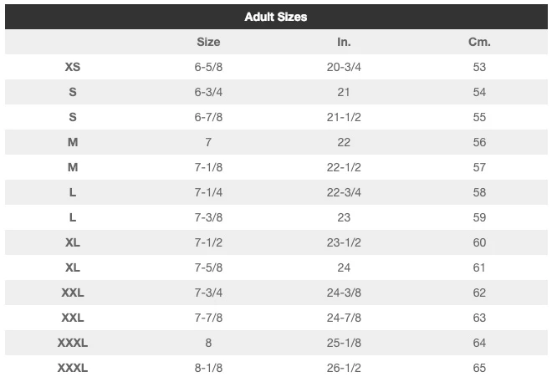Screen dimensions: 557x392
Task: Click the size 8 cell
Action: pyautogui.click(x=208, y=343)
